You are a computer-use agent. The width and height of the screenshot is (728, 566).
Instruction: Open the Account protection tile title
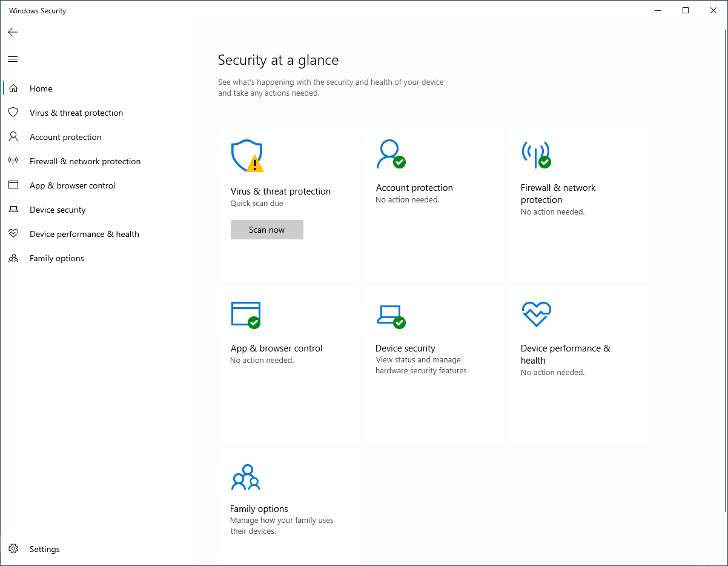pyautogui.click(x=414, y=188)
